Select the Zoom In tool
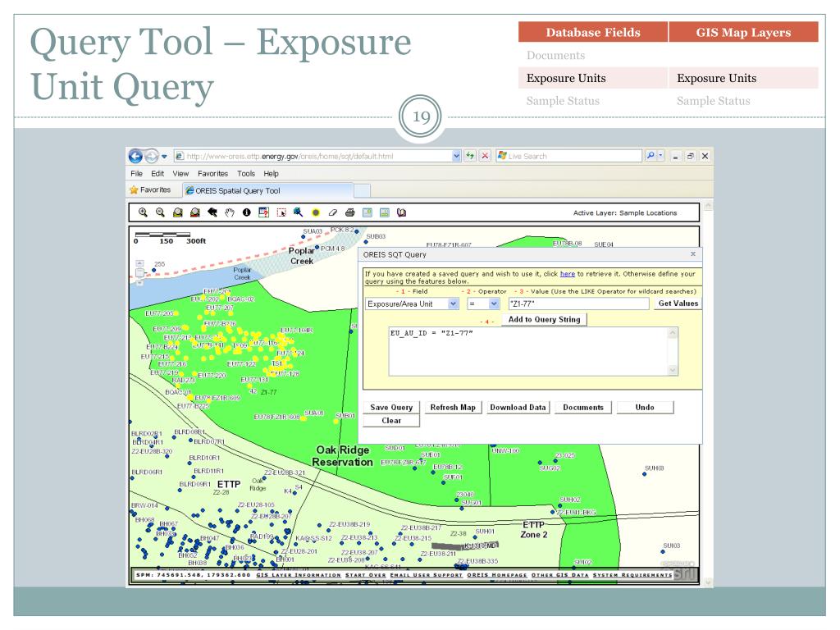The image size is (840, 630). click(x=143, y=212)
